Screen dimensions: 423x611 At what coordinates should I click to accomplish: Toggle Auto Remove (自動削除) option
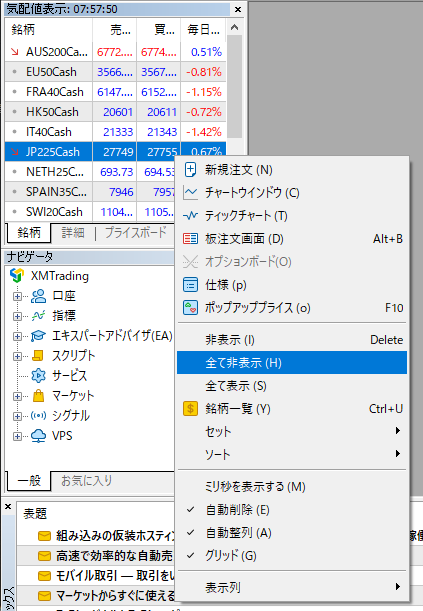click(x=292, y=510)
